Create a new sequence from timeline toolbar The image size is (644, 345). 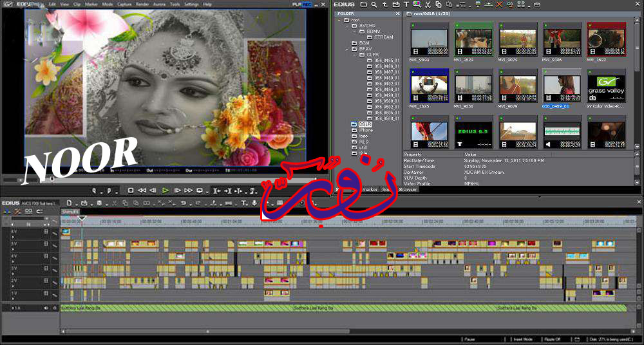[69, 203]
